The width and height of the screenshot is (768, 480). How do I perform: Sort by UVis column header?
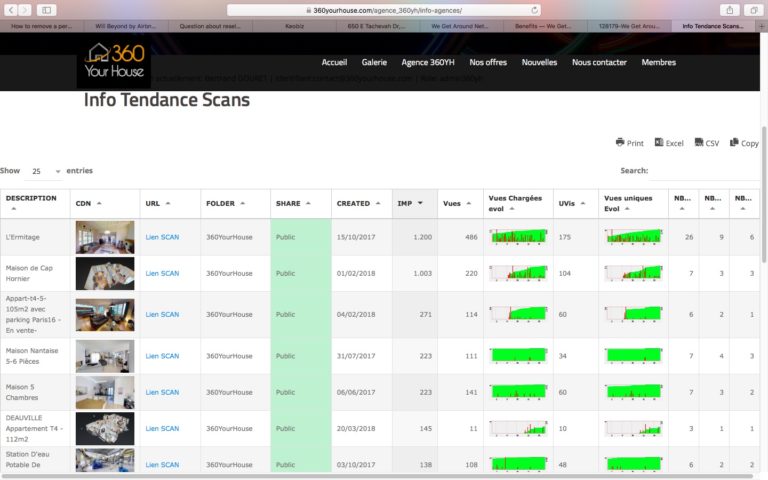576,203
